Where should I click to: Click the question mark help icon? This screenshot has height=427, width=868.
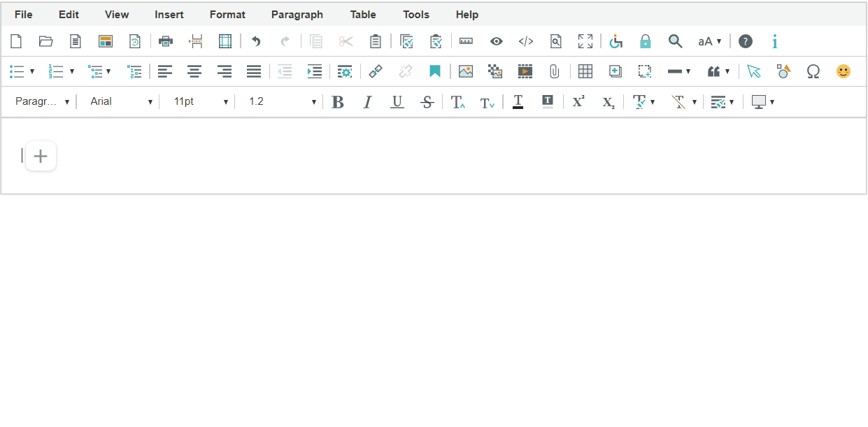point(746,41)
